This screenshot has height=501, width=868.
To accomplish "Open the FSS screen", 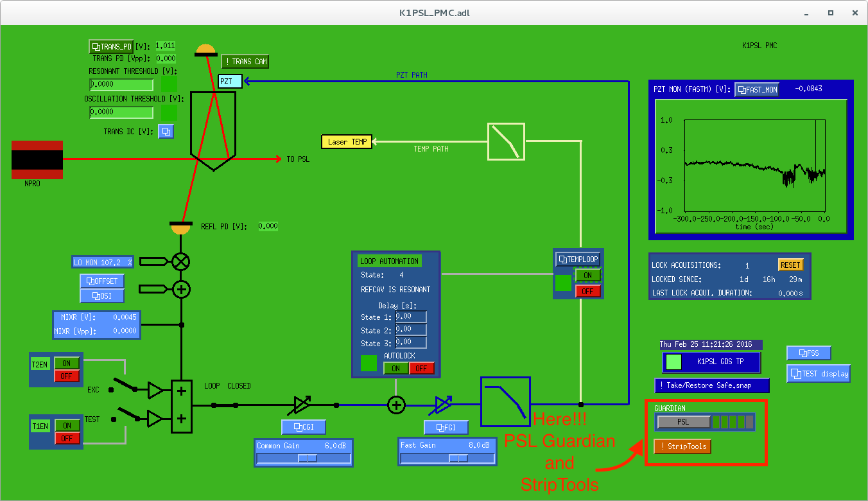I will (809, 353).
